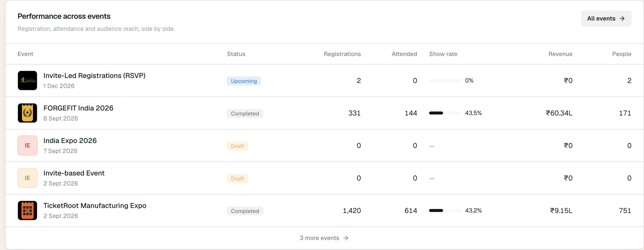Image resolution: width=644 pixels, height=250 pixels.
Task: Click the arrow icon in All events
Action: (622, 18)
